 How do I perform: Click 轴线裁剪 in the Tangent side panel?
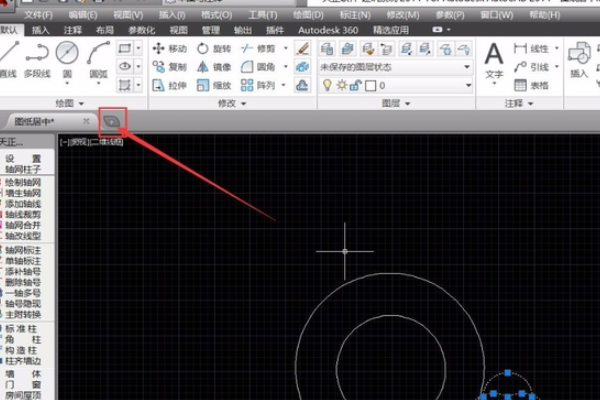coord(23,215)
